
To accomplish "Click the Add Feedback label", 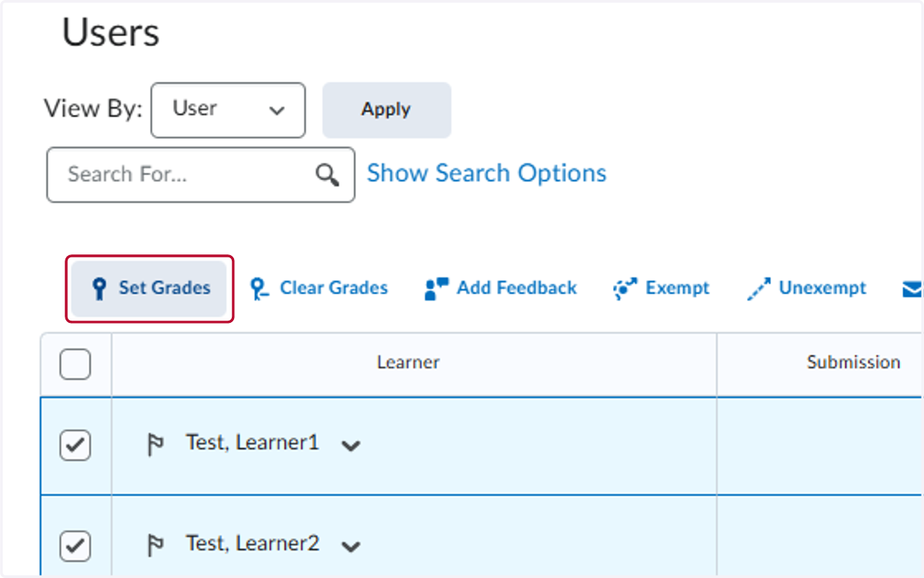I will click(x=517, y=288).
